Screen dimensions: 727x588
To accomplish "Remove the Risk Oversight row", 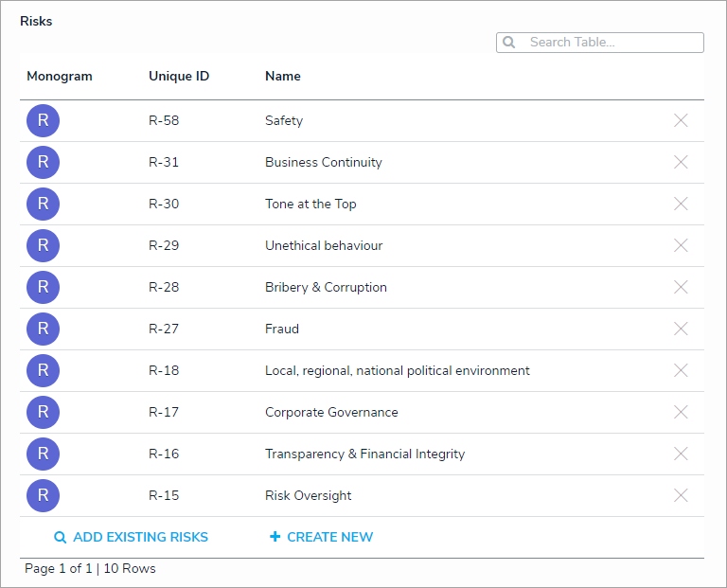I will pos(680,495).
